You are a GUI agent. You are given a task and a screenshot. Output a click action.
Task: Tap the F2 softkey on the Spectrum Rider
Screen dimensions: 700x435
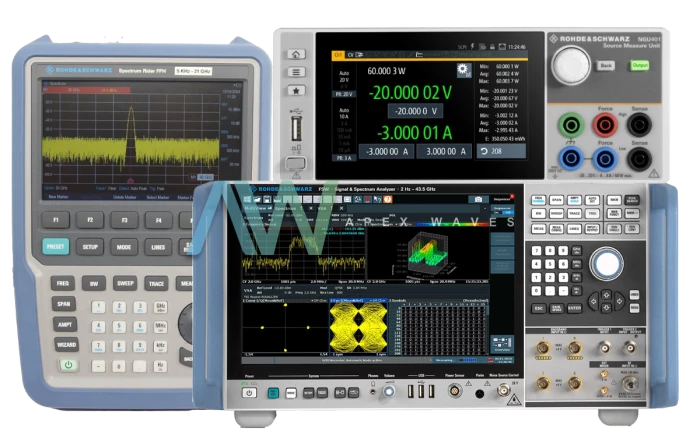(90, 220)
